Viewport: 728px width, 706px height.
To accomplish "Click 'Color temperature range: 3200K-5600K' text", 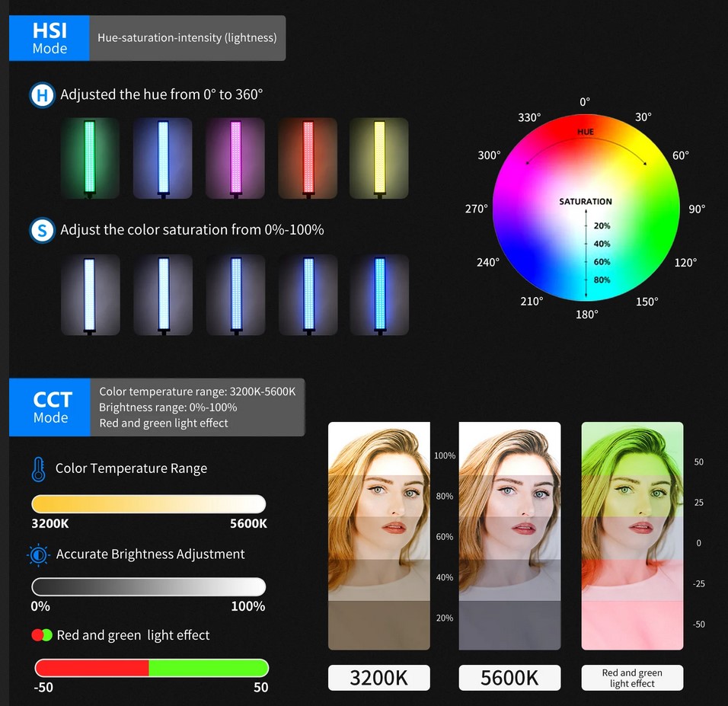I will (197, 391).
